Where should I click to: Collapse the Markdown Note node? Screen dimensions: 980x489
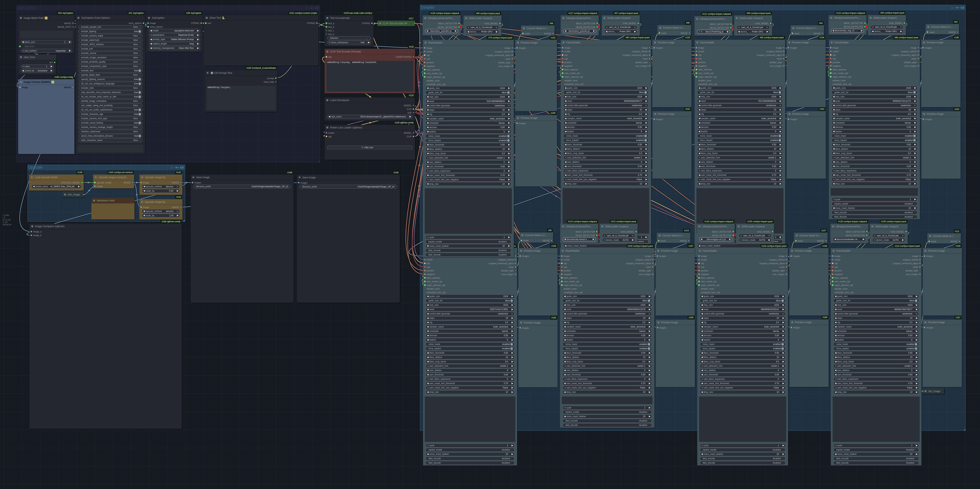(94, 200)
